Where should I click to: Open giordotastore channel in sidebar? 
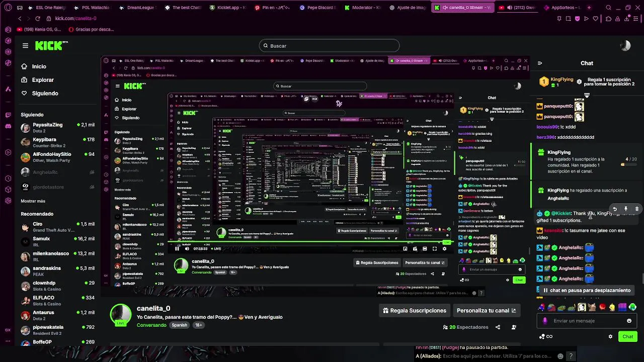coord(57,187)
